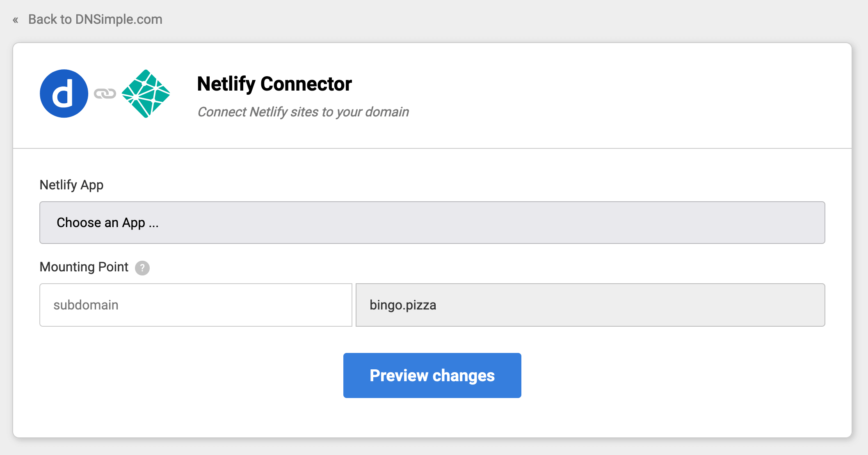Click the DNSimple circular logo icon
The width and height of the screenshot is (868, 455).
click(64, 93)
